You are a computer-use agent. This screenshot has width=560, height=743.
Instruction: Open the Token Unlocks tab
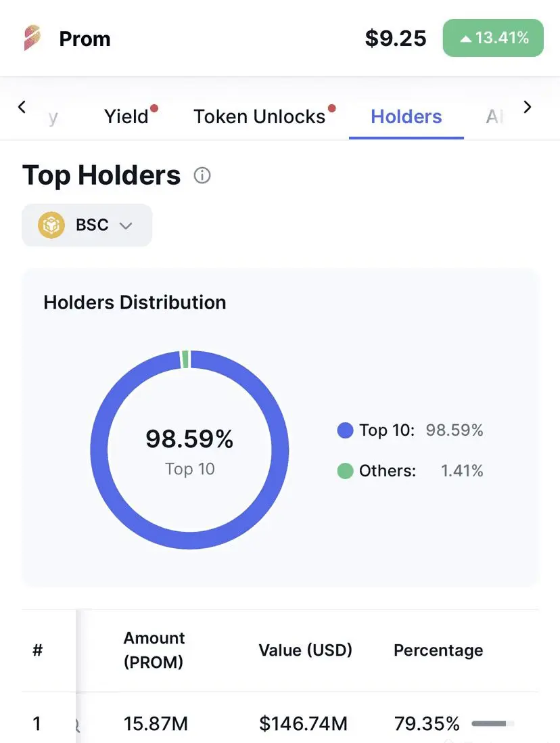point(260,116)
